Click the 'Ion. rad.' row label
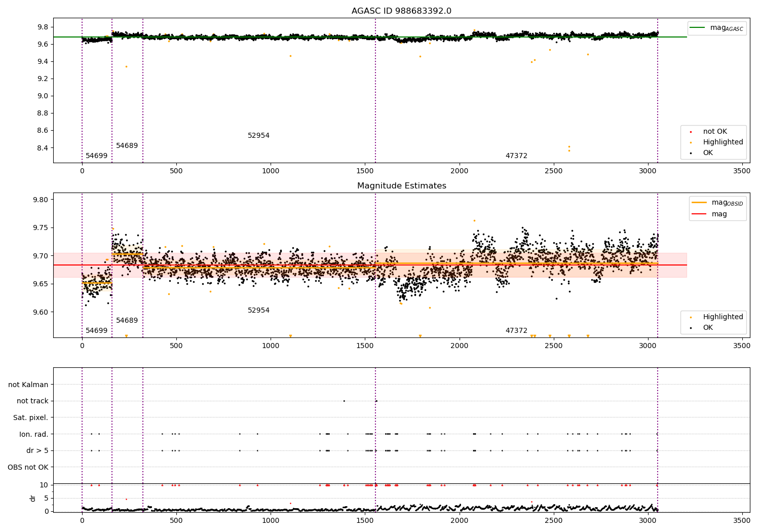The height and width of the screenshot is (532, 760). 34,434
